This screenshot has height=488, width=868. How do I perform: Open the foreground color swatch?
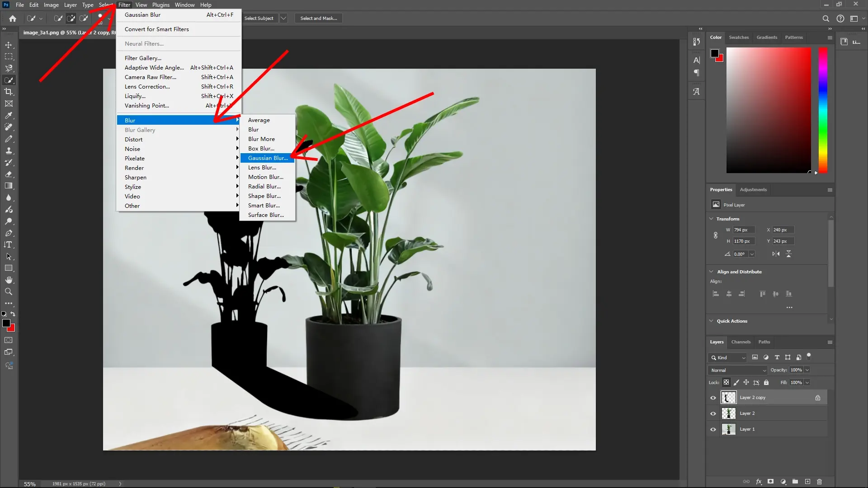pyautogui.click(x=7, y=324)
